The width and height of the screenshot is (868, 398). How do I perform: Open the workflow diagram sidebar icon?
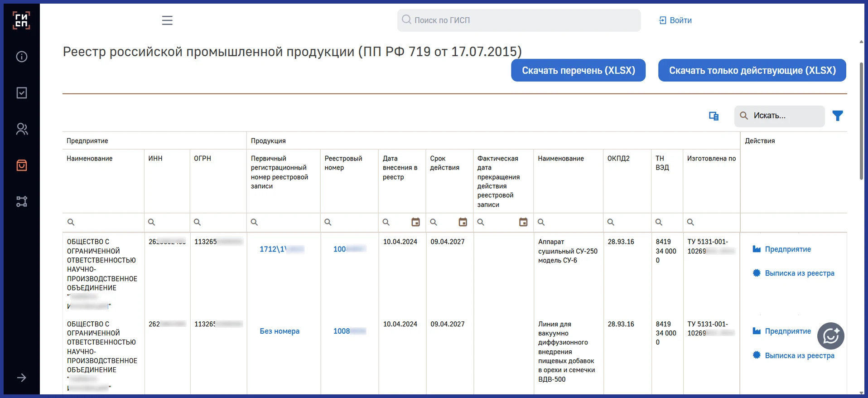22,201
